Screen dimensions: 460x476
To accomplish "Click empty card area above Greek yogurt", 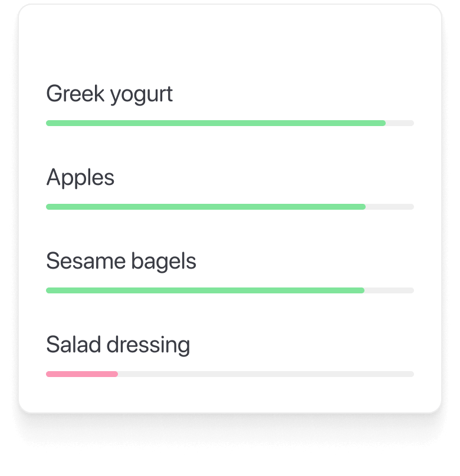I will 229,42.
